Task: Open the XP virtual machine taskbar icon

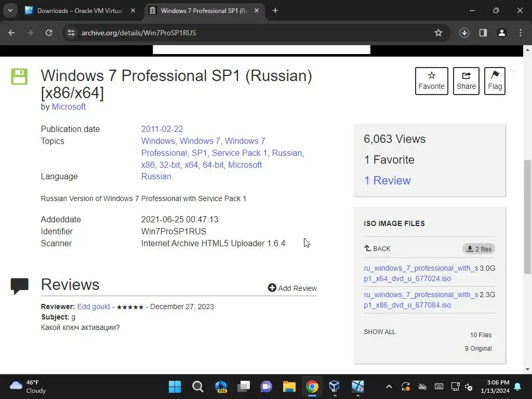Action: point(357,387)
